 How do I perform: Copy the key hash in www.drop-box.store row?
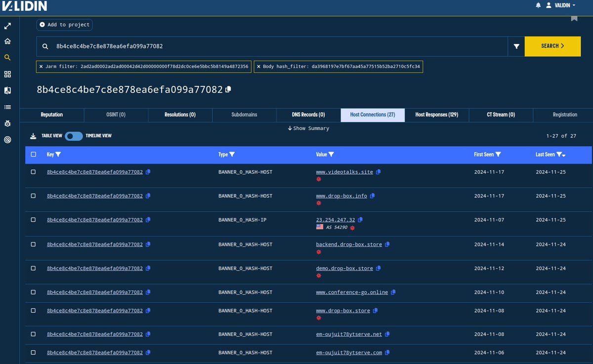point(148,311)
